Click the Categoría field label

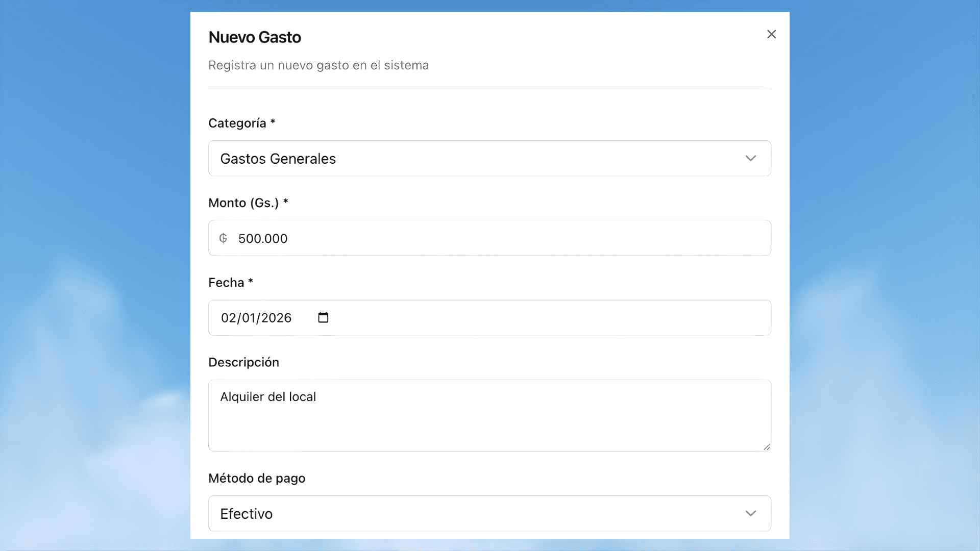(237, 123)
